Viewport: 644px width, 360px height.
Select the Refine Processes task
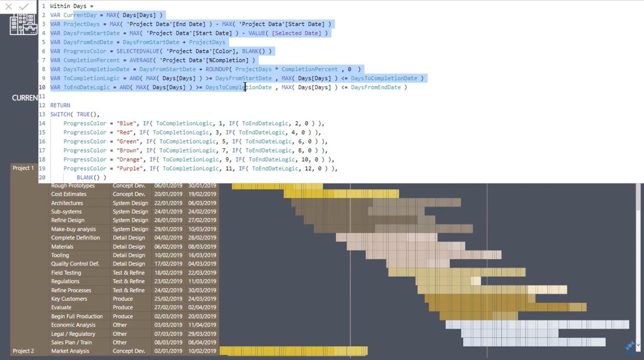[x=71, y=290]
